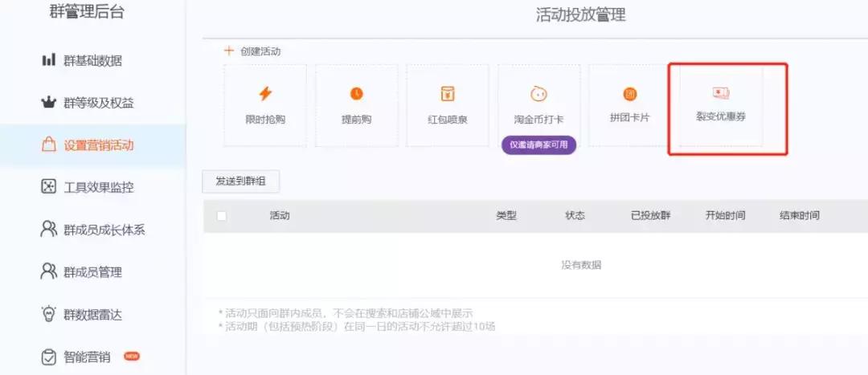This screenshot has width=868, height=375.
Task: Open 群成员管理 in the sidebar
Action: click(93, 272)
